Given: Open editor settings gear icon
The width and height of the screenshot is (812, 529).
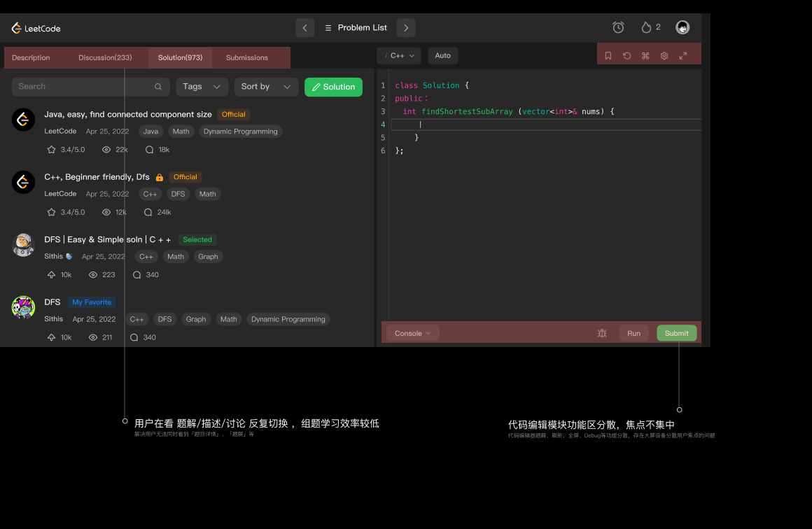Looking at the screenshot, I should point(664,56).
